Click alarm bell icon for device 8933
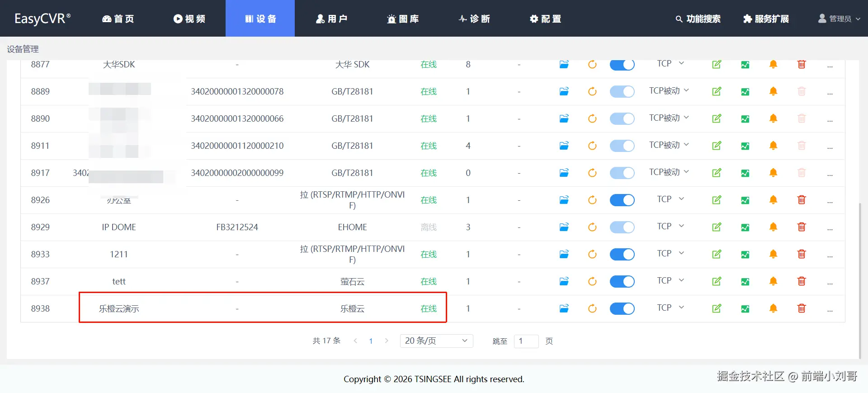Viewport: 868px width, 393px height. (773, 254)
